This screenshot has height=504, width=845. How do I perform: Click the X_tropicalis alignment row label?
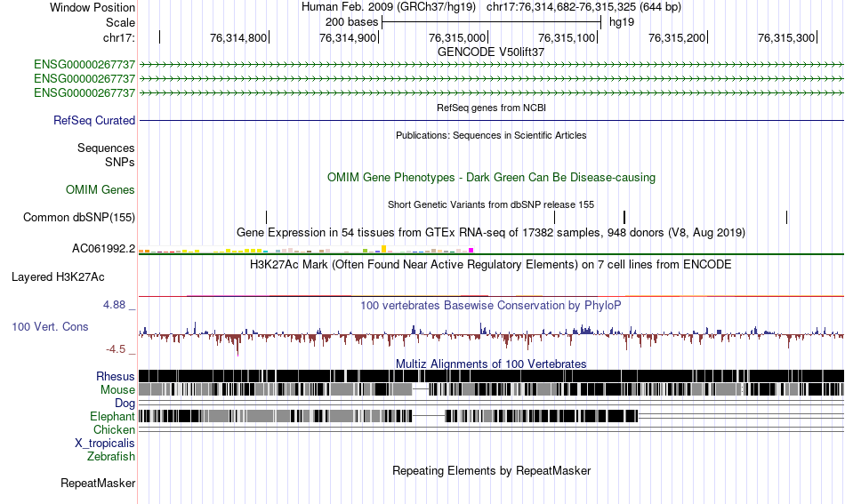coord(105,444)
